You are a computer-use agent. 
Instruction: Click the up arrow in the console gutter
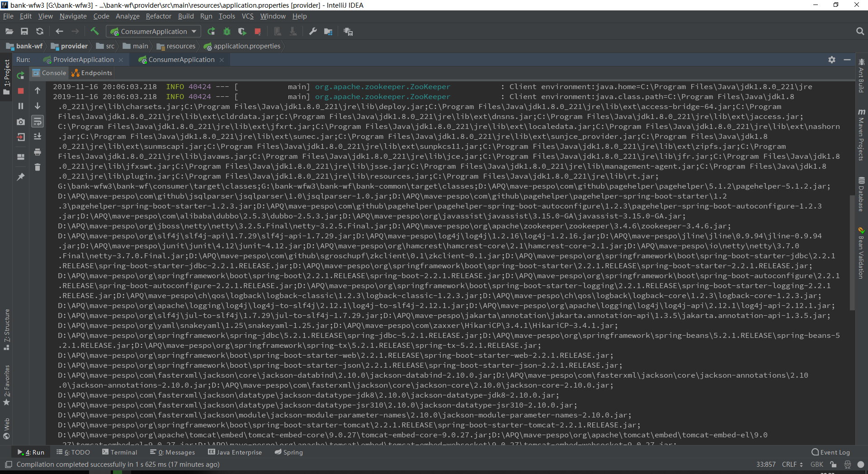coord(38,90)
